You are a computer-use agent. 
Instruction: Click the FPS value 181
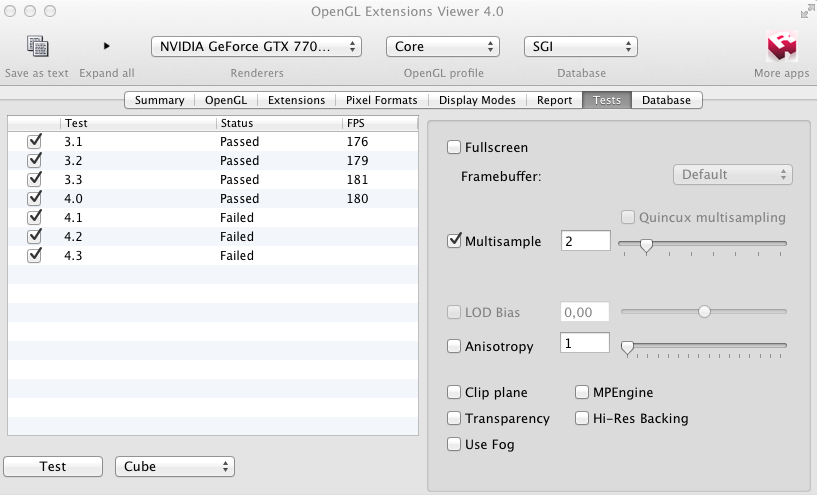point(357,180)
